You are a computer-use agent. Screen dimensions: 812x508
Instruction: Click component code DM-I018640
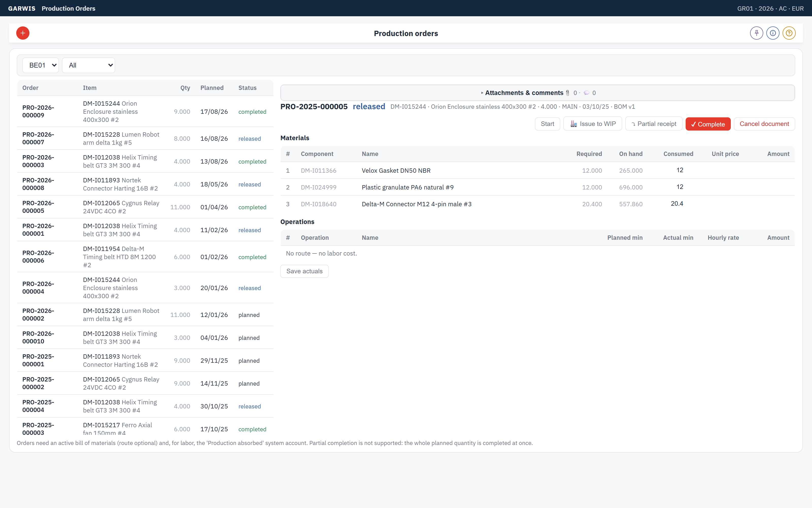(318, 204)
